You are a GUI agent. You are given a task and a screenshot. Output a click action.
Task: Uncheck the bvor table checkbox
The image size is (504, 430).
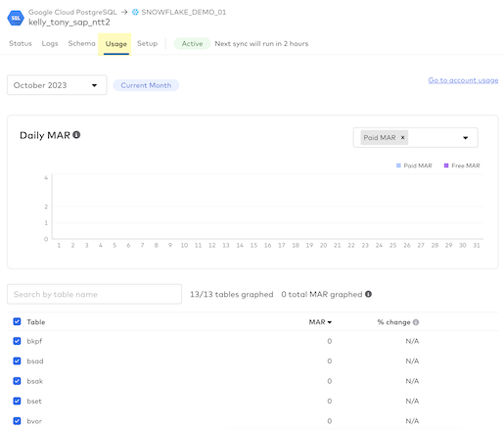pyautogui.click(x=17, y=421)
